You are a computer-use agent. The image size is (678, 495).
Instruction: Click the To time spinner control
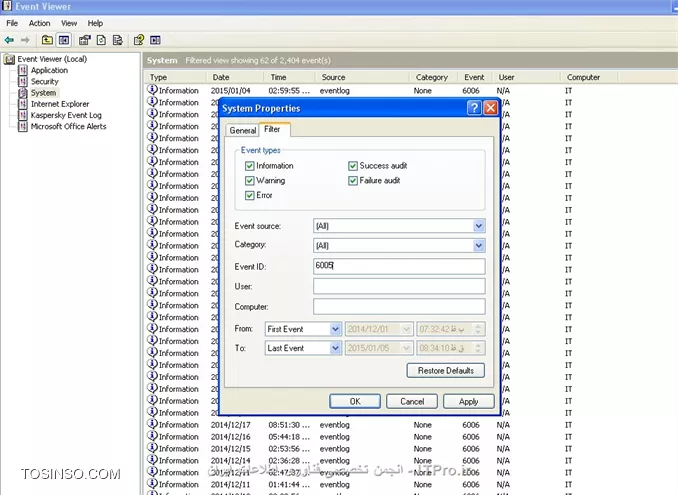pos(478,348)
